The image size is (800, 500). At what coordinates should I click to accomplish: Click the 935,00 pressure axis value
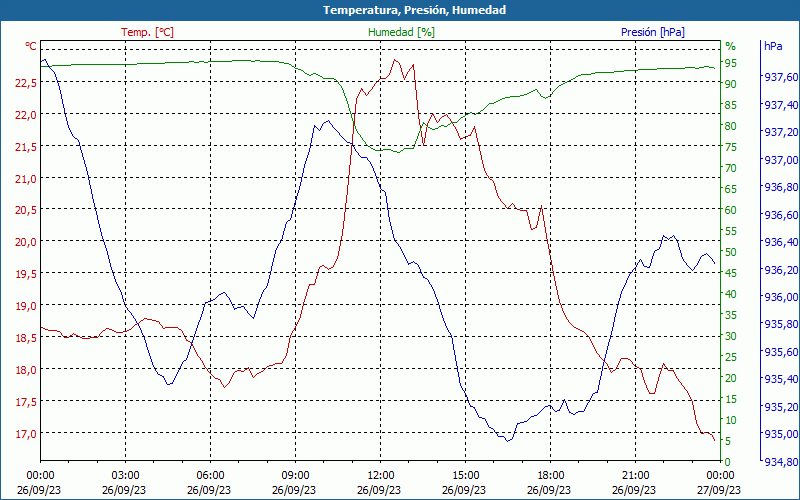pos(781,434)
